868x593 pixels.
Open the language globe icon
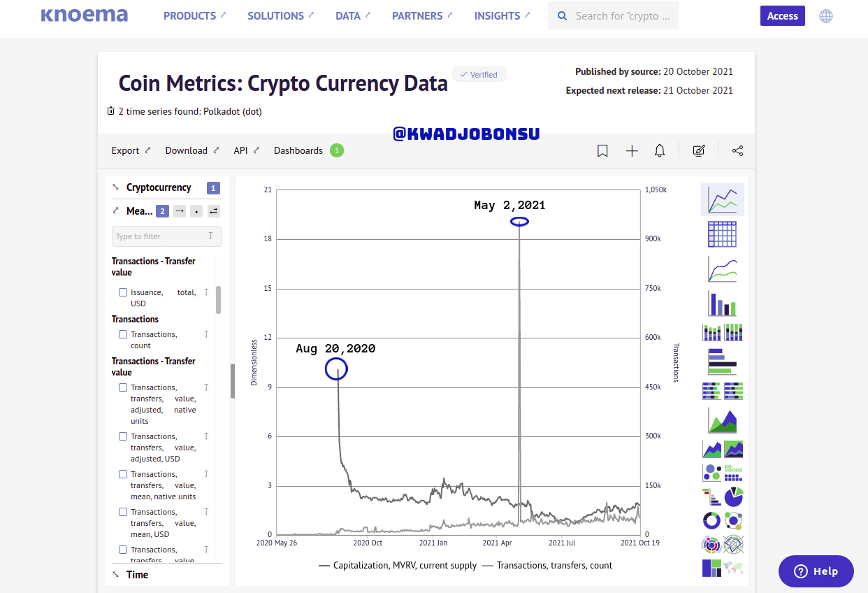tap(826, 16)
